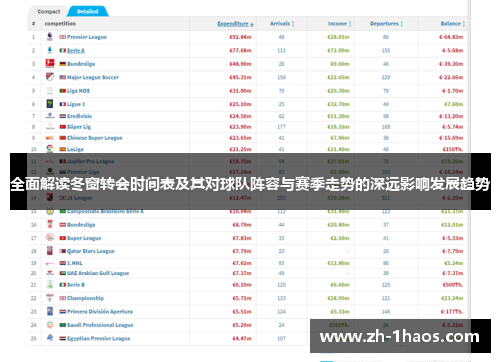This screenshot has width=500, height=362.
Task: Open the Serie B link
Action: pyautogui.click(x=76, y=285)
